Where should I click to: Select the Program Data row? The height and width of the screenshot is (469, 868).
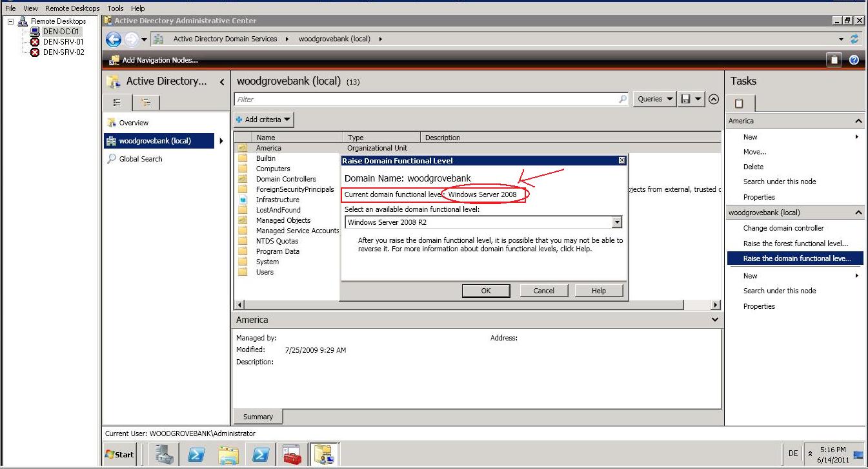pos(478,251)
